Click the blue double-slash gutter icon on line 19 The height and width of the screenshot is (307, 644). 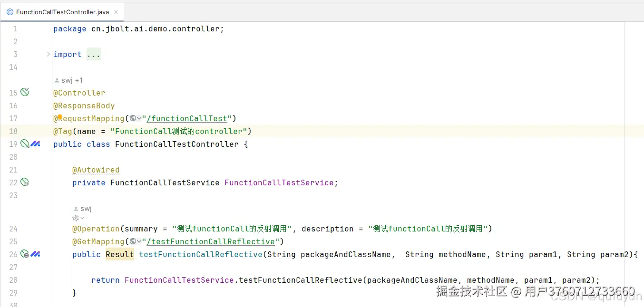tap(35, 144)
